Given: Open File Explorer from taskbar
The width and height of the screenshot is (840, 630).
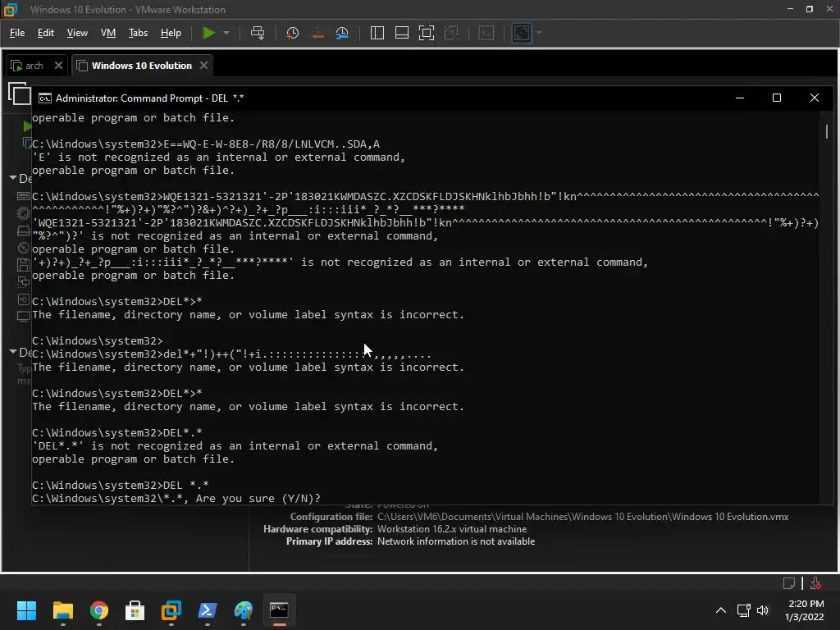Looking at the screenshot, I should (62, 610).
